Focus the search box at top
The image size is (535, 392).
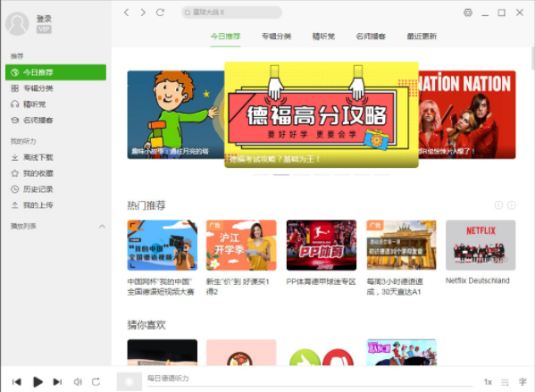pos(231,13)
